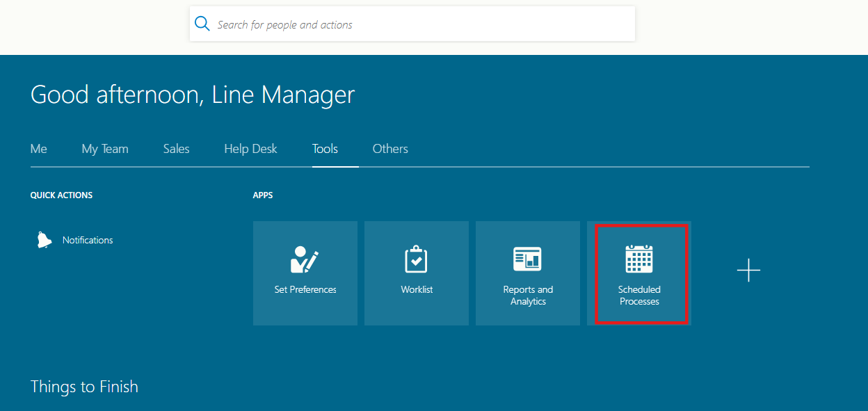The height and width of the screenshot is (411, 868).
Task: Open the Help Desk tab
Action: [x=250, y=148]
